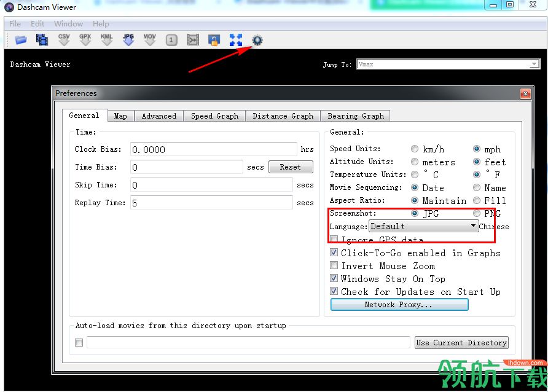548x392 pixels.
Task: Choose meters for altitude units
Action: coord(415,162)
